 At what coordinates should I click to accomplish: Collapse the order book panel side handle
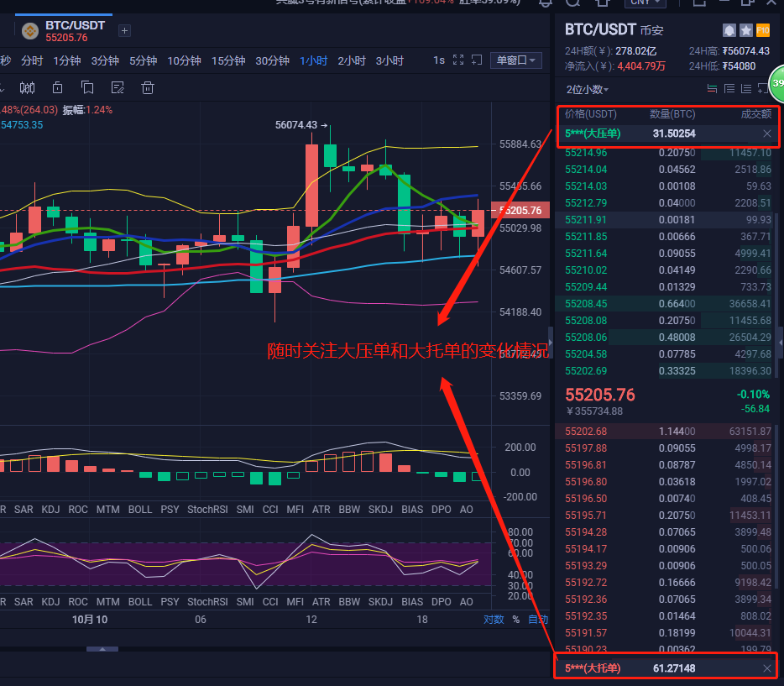[551, 343]
